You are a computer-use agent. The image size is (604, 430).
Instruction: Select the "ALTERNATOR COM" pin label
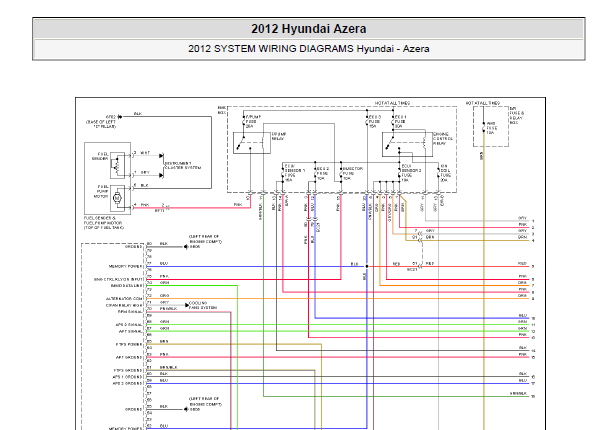pyautogui.click(x=124, y=299)
